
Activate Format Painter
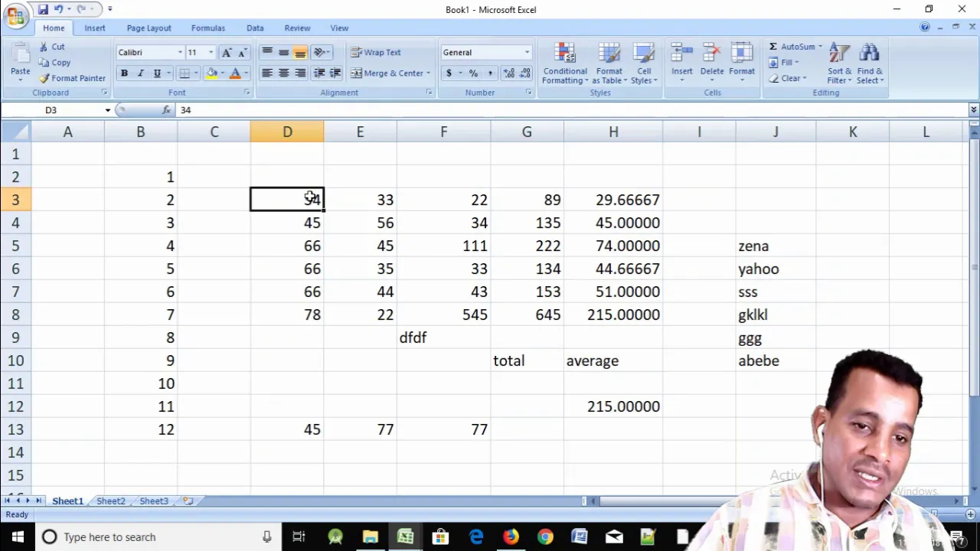pyautogui.click(x=73, y=78)
